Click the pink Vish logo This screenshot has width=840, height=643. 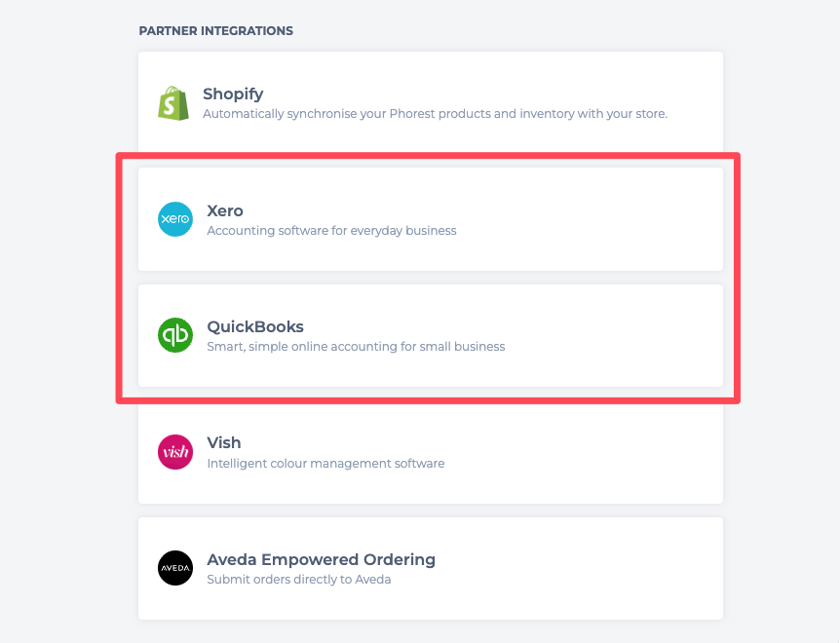[175, 452]
